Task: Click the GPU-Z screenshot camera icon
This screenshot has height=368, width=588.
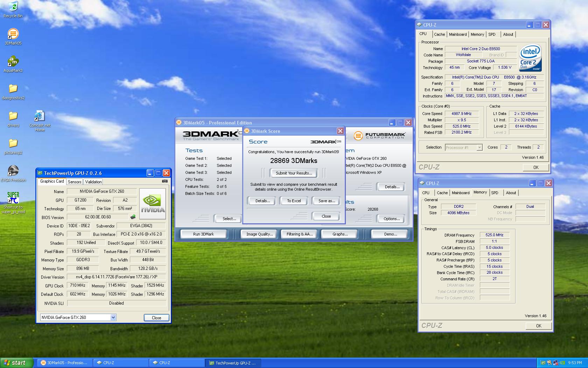Action: point(164,181)
